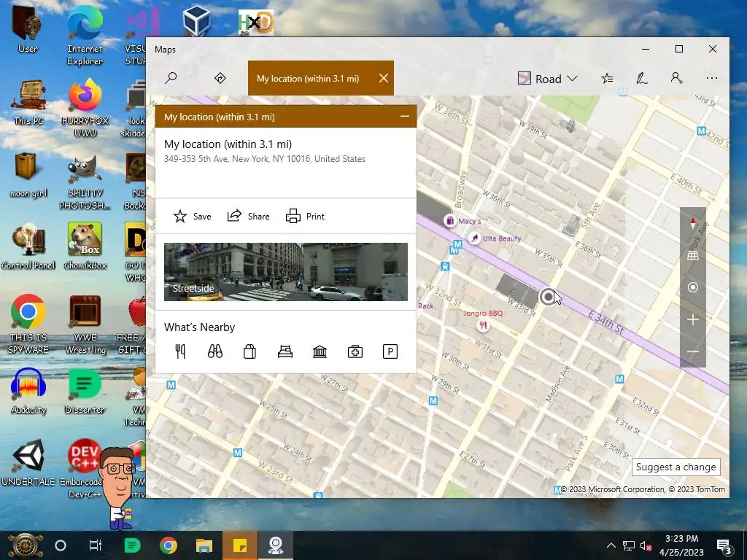Find nearby shopping bag icon

click(249, 351)
